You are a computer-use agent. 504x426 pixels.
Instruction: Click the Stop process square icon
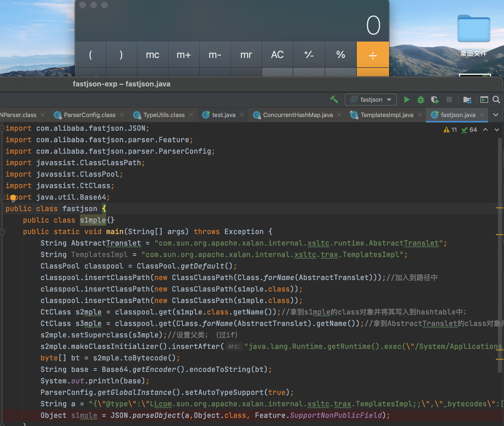click(449, 100)
